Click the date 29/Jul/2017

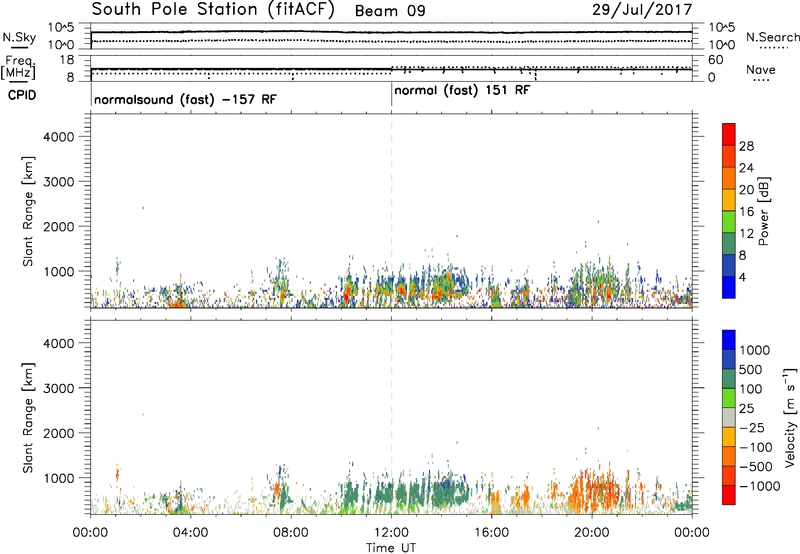tap(642, 10)
